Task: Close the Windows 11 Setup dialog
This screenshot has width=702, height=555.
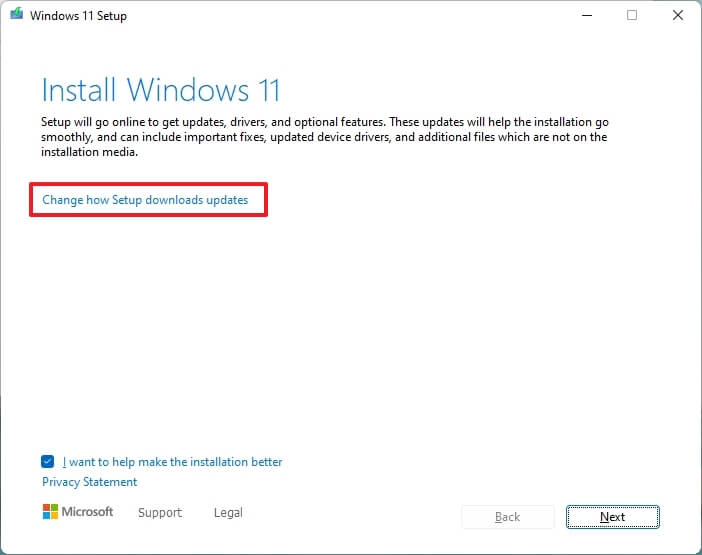Action: (677, 16)
